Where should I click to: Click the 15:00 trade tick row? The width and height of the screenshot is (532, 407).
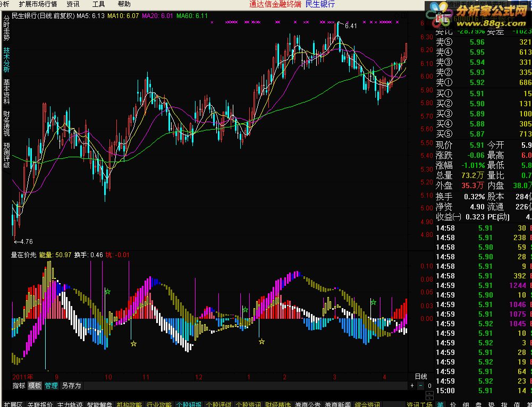tap(484, 391)
